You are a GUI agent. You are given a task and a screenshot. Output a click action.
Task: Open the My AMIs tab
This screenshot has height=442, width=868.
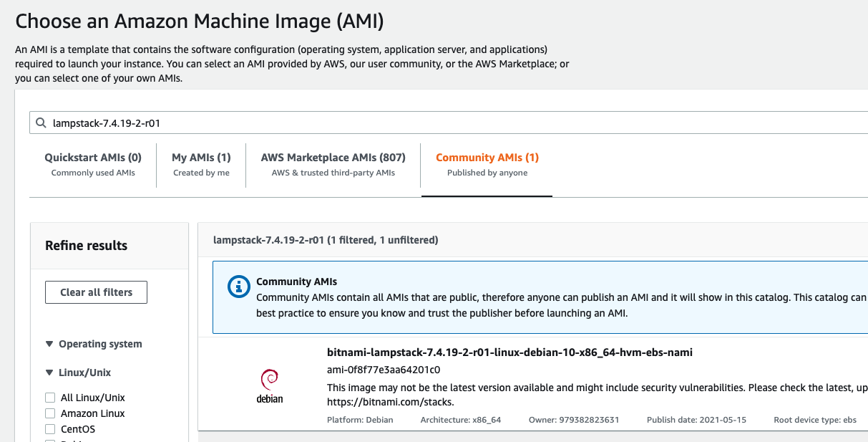[x=201, y=157]
